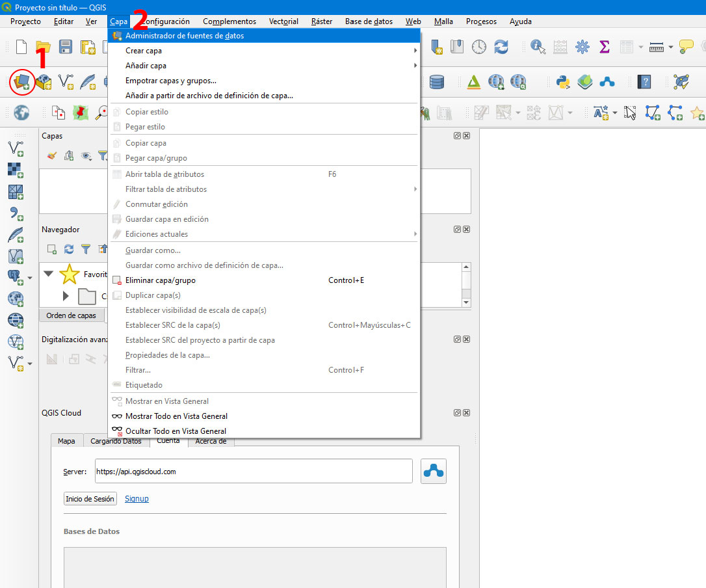706x588 pixels.
Task: Toggle layer visibility eye icon in Capas
Action: pos(86,156)
